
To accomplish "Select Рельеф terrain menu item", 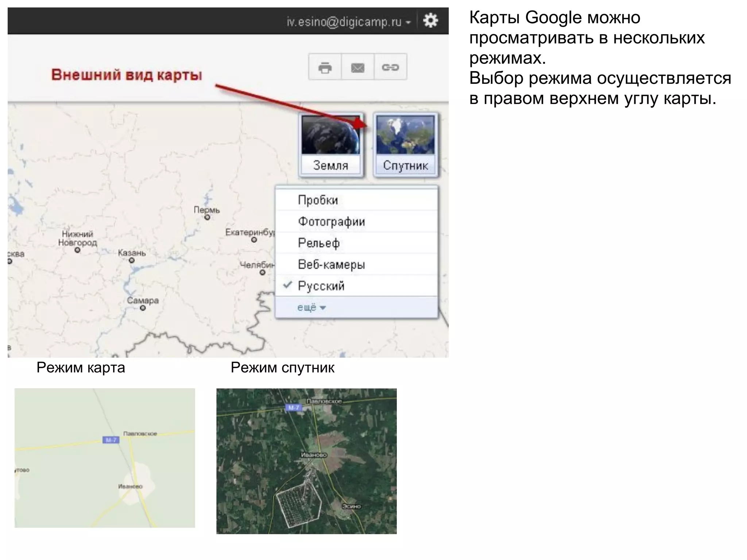I will [x=319, y=243].
